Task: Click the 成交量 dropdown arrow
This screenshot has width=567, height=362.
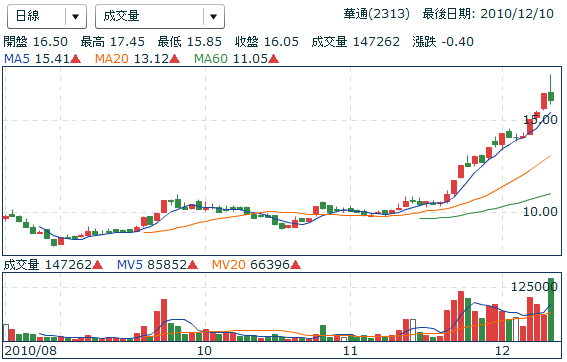Action: [213, 17]
